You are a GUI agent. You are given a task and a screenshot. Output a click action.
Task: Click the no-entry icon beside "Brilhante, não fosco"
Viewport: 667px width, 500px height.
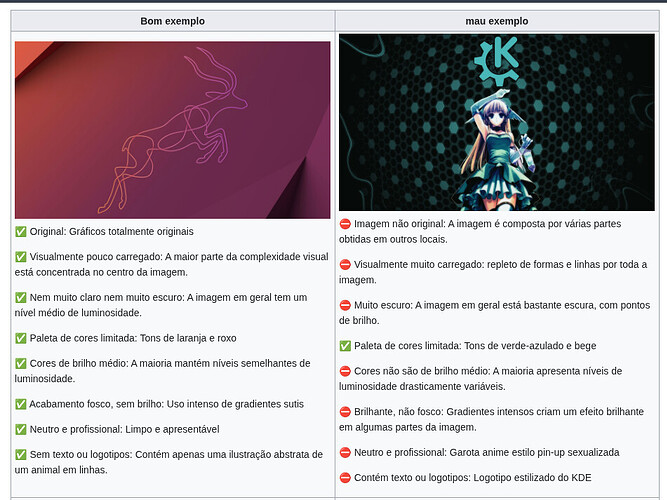(x=345, y=412)
